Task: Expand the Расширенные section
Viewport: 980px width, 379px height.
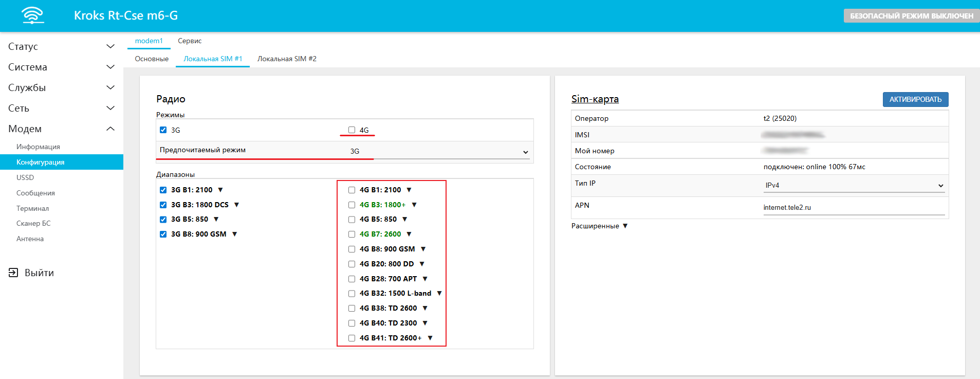Action: [599, 226]
